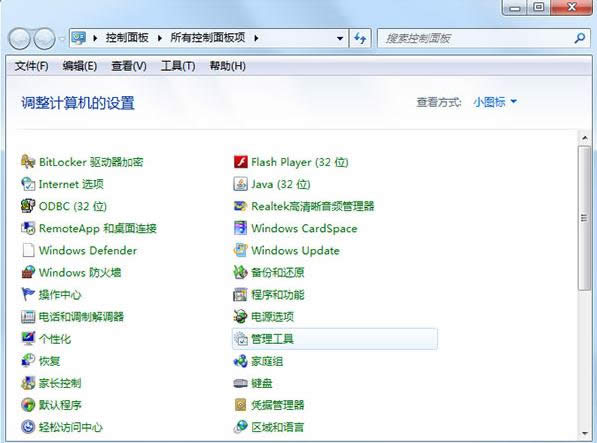
Task: Click the Internet 选项 icon
Action: point(28,184)
